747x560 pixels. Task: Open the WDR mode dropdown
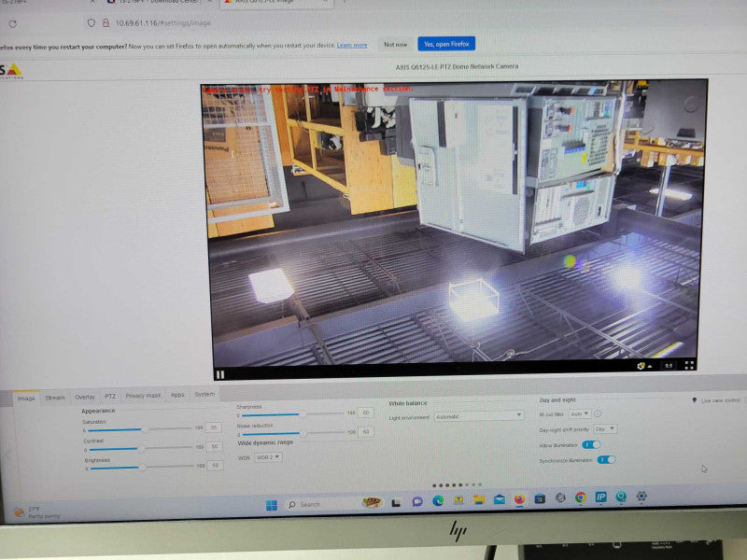pos(268,457)
